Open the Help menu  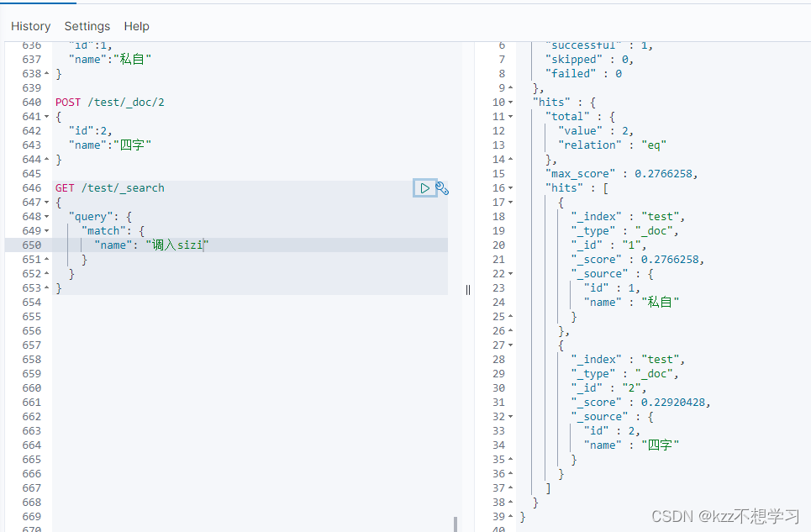(x=136, y=26)
